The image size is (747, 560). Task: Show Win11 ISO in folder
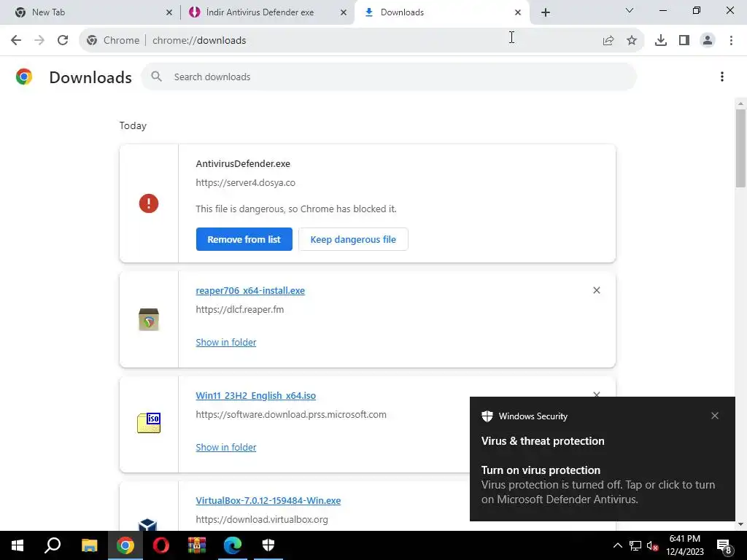coord(226,447)
